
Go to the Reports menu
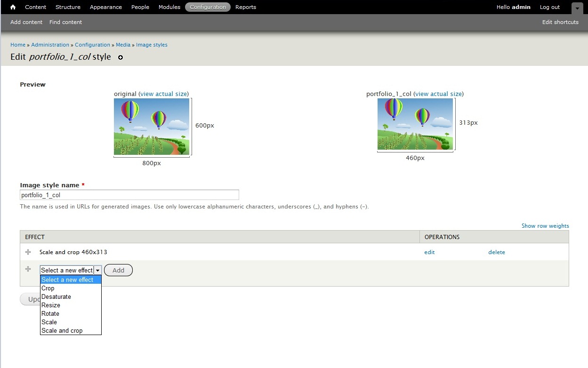pyautogui.click(x=246, y=7)
